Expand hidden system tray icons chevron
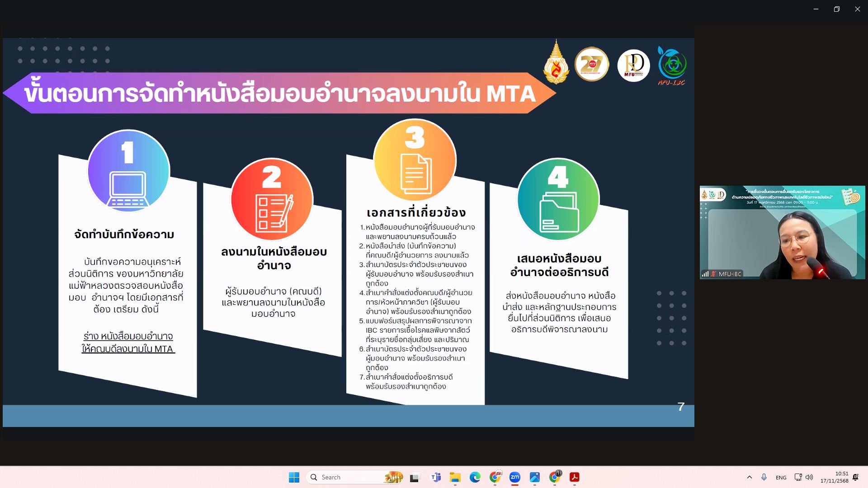 coord(749,477)
